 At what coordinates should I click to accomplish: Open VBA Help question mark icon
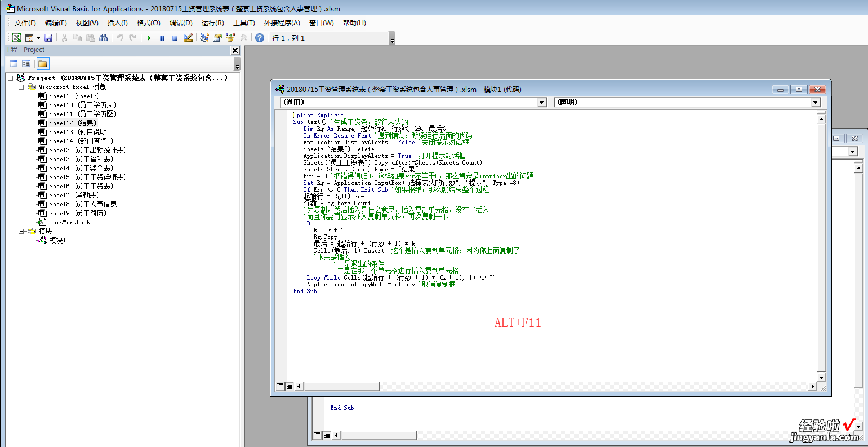point(260,38)
